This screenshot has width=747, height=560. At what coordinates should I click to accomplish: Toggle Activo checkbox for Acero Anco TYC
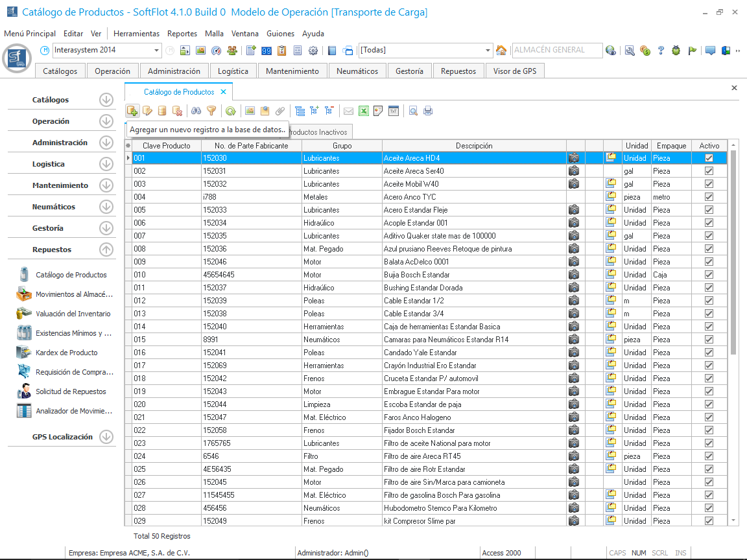(x=709, y=197)
